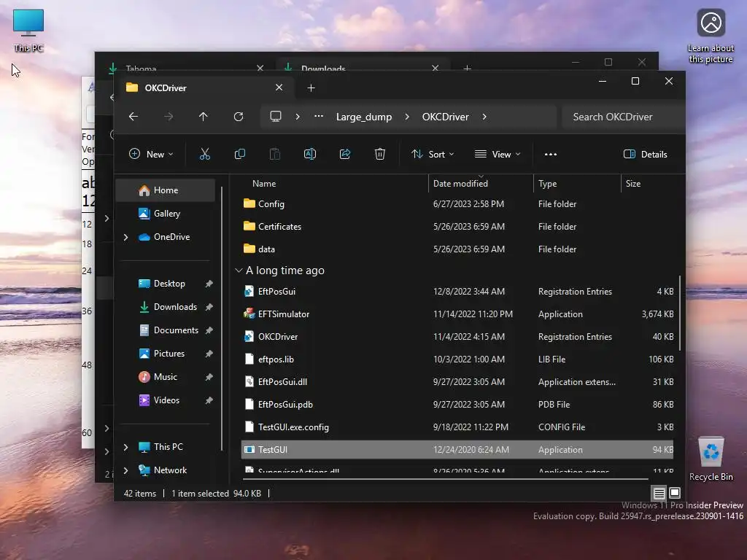Select eftpos.lib file
Image resolution: width=747 pixels, height=560 pixels.
click(x=457, y=359)
